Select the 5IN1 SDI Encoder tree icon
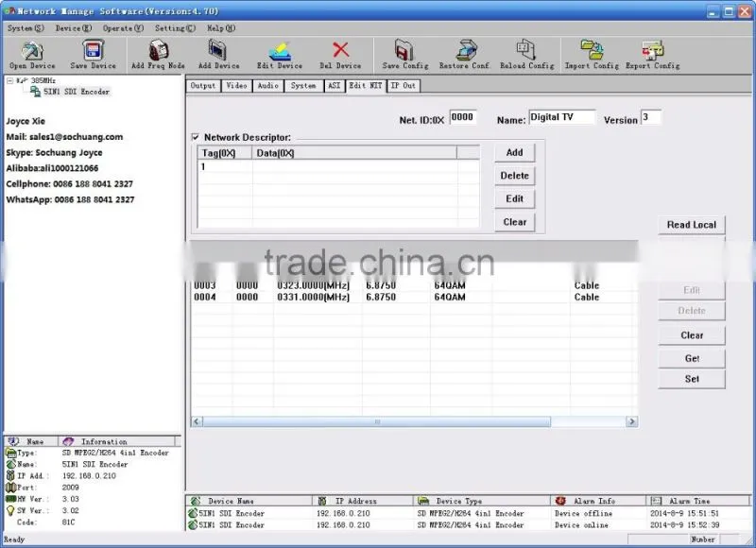Viewport: 756px width, 548px height. point(35,91)
